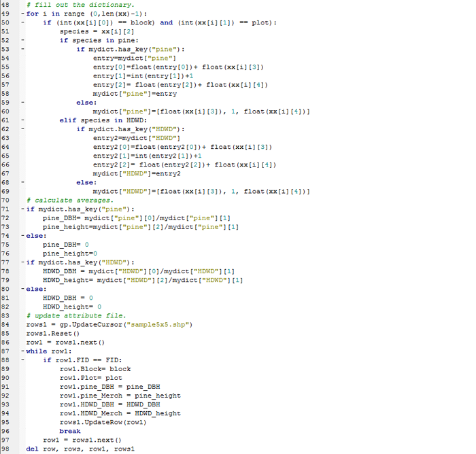Collapse the fold marker at line 50 if statement
The width and height of the screenshot is (476, 454).
pos(22,22)
